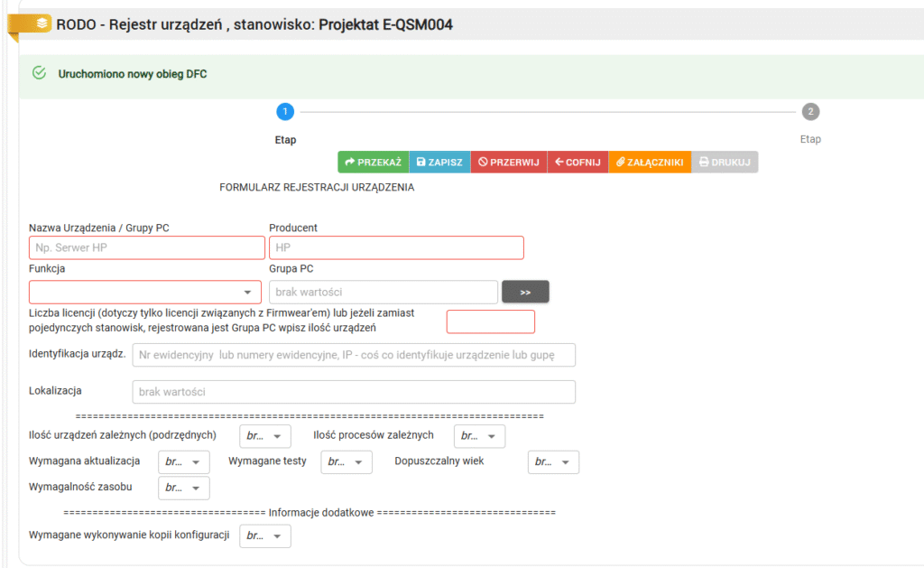Click the >> button beside Grupa PC
The height and width of the screenshot is (568, 924).
point(525,293)
